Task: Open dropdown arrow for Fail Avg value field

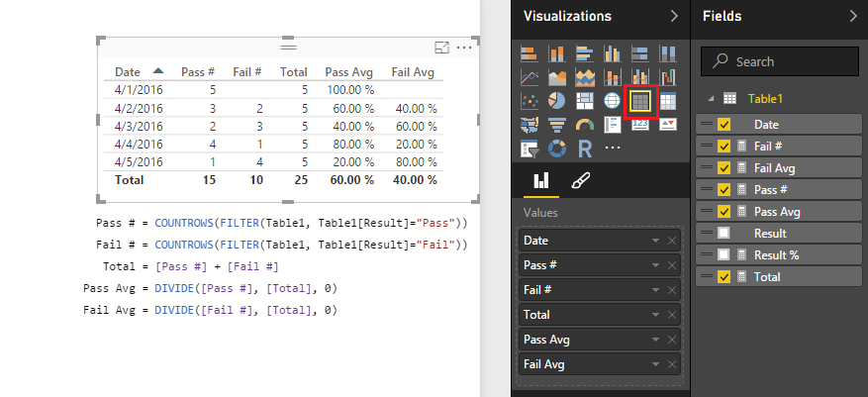Action: coord(656,365)
